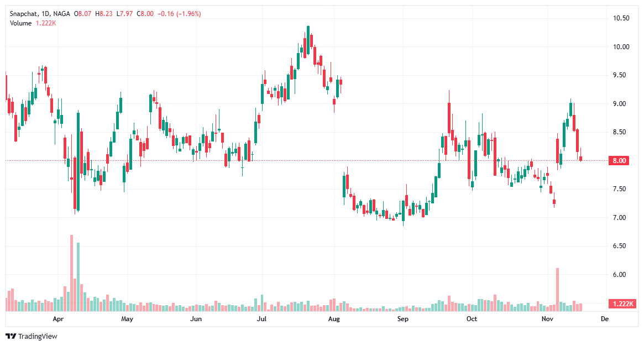Screen dimensions: 644x346
Task: Select the Nov label on the time axis
Action: coord(548,319)
